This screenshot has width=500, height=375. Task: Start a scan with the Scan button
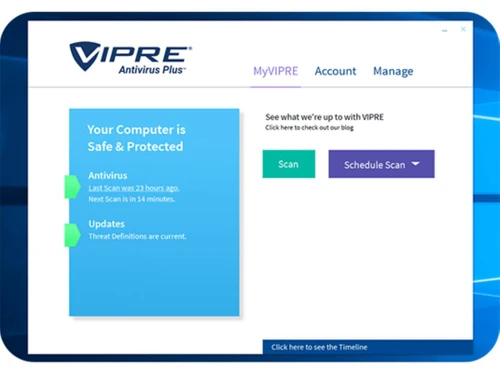[289, 164]
